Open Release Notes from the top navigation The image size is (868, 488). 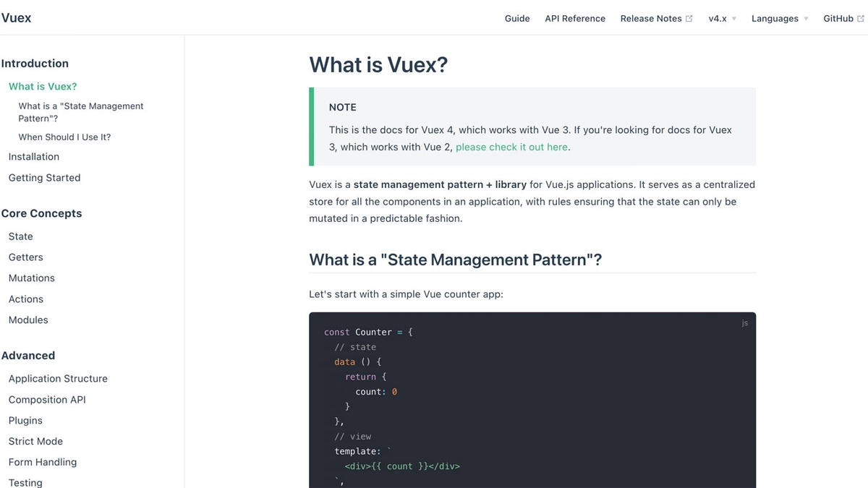[650, 18]
